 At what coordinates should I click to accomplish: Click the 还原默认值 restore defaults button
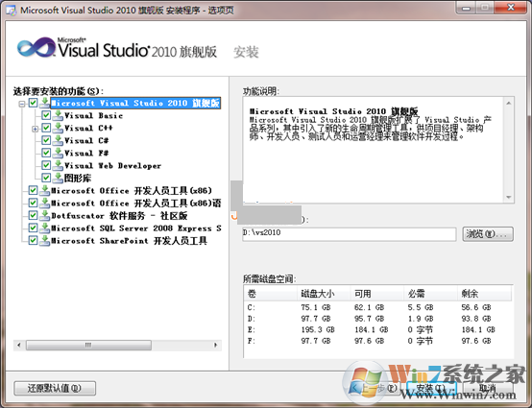(55, 388)
